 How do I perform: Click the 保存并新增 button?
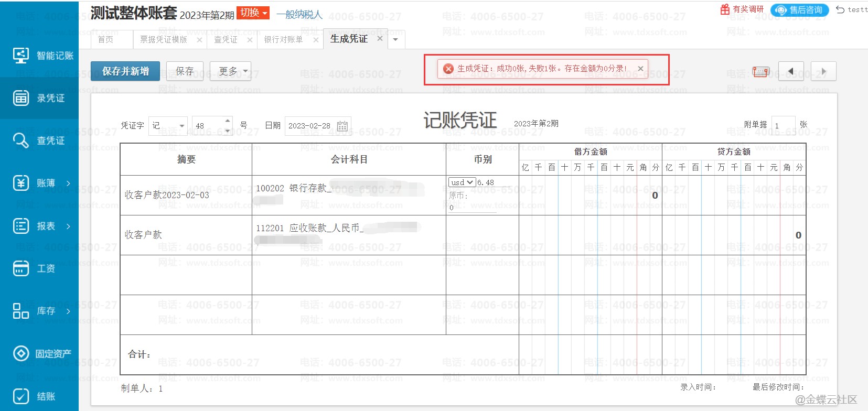click(x=125, y=71)
